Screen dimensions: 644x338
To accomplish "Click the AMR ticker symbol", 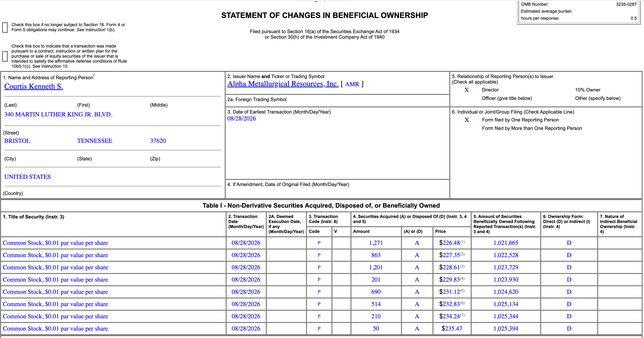I will [x=352, y=84].
